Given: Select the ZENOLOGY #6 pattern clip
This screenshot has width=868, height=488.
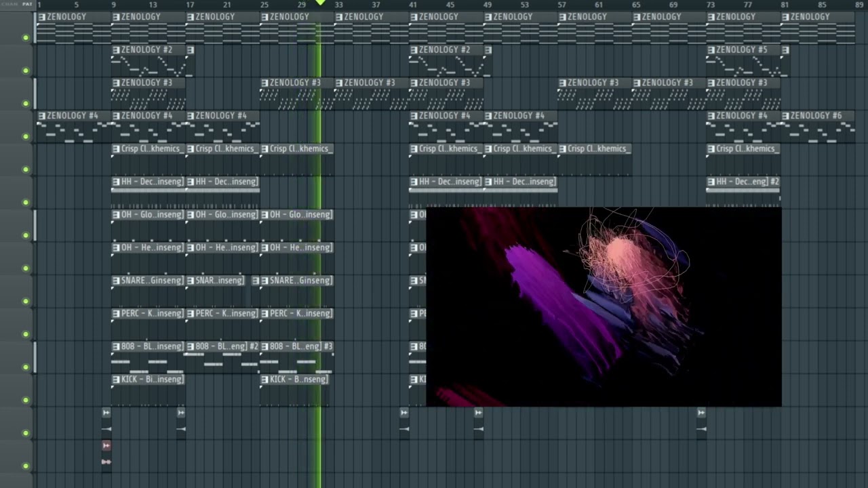Looking at the screenshot, I should click(x=818, y=127).
